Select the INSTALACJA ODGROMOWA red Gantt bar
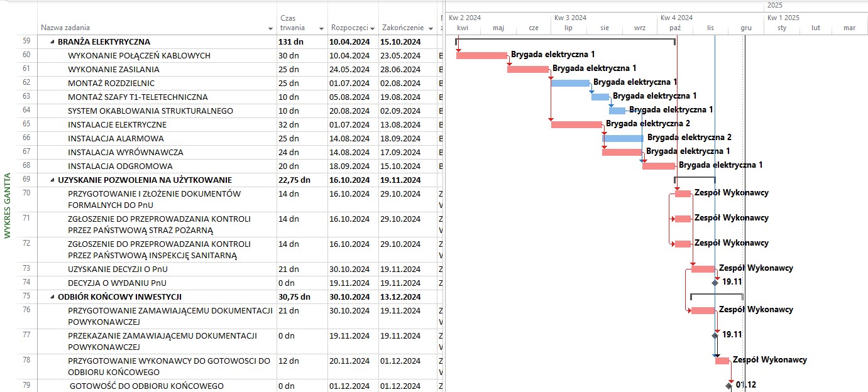The width and height of the screenshot is (868, 392). tap(658, 166)
